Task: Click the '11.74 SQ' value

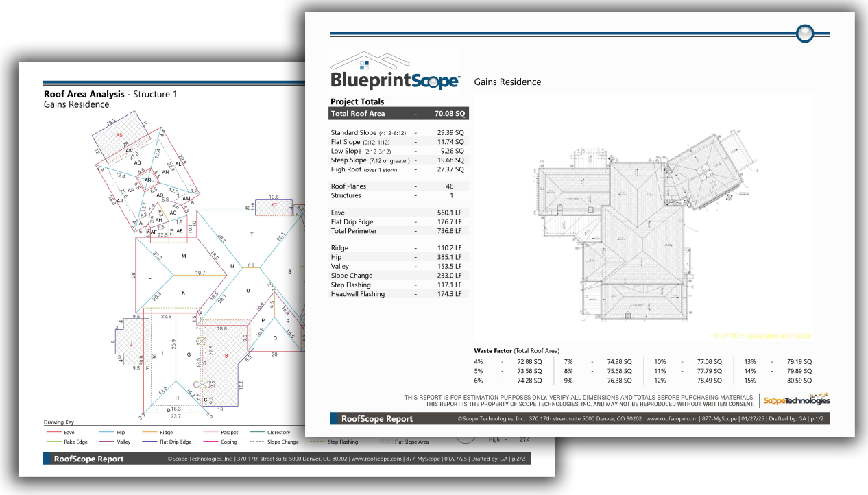Action: click(x=450, y=141)
